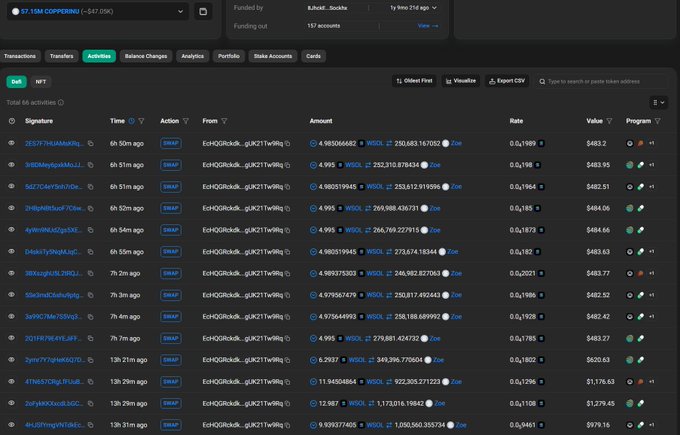The width and height of the screenshot is (680, 435).
Task: Click the header eye icon left of Signature
Action: coord(12,121)
